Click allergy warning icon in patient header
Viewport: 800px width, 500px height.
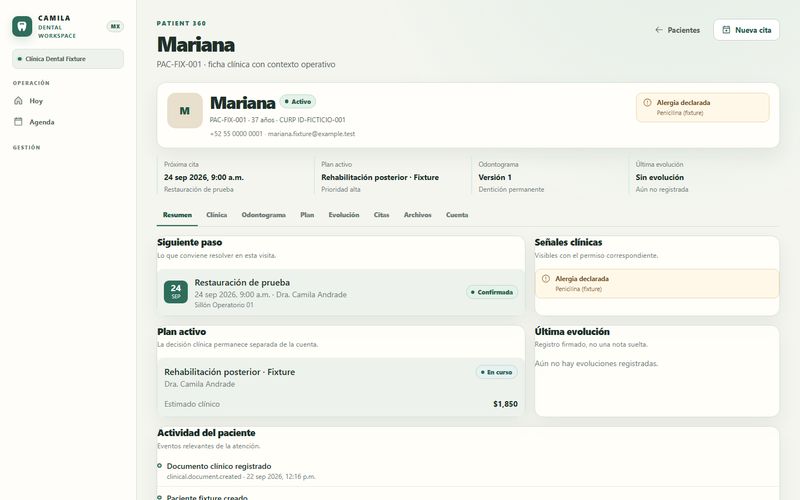click(x=647, y=103)
